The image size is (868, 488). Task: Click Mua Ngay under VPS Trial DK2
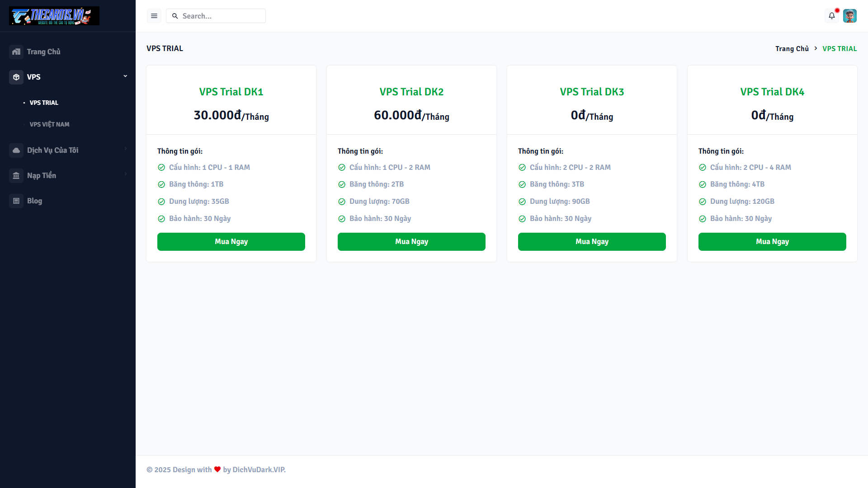411,242
